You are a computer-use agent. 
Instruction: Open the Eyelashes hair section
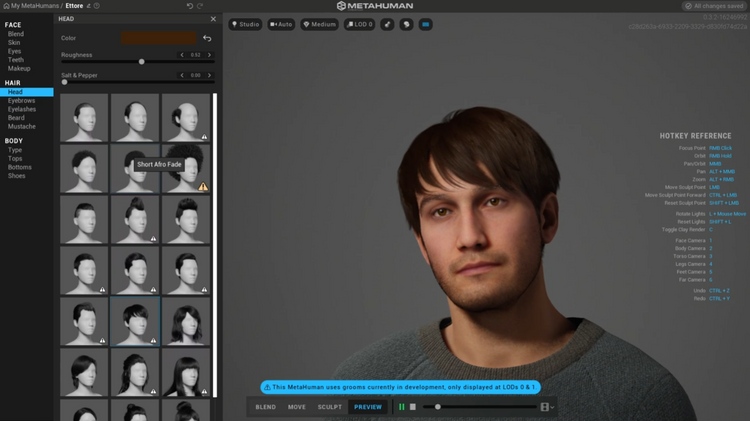point(22,109)
